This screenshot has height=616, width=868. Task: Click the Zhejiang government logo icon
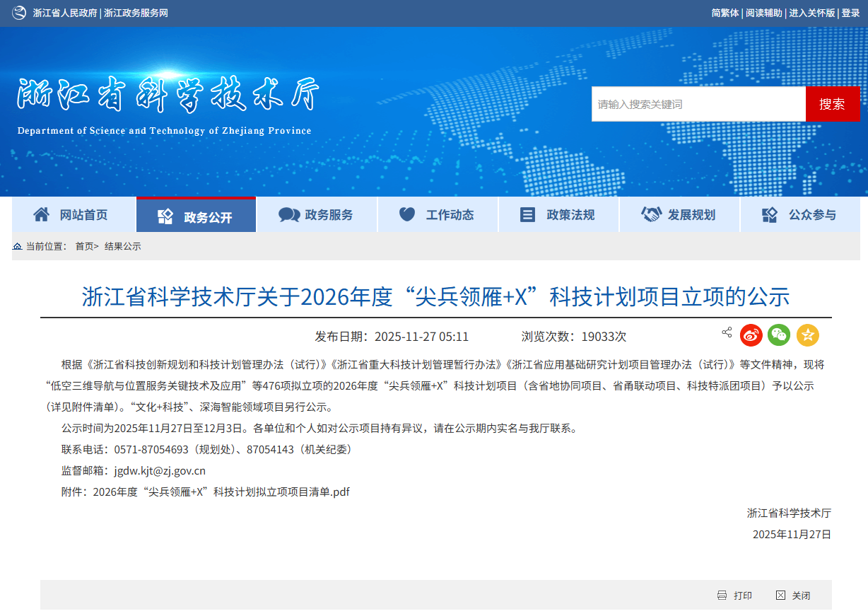point(19,13)
